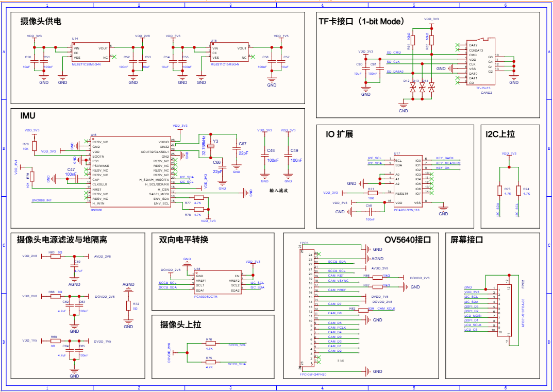The image size is (553, 392).
Task: Click the LCD_CS net label
Action: 471,330
